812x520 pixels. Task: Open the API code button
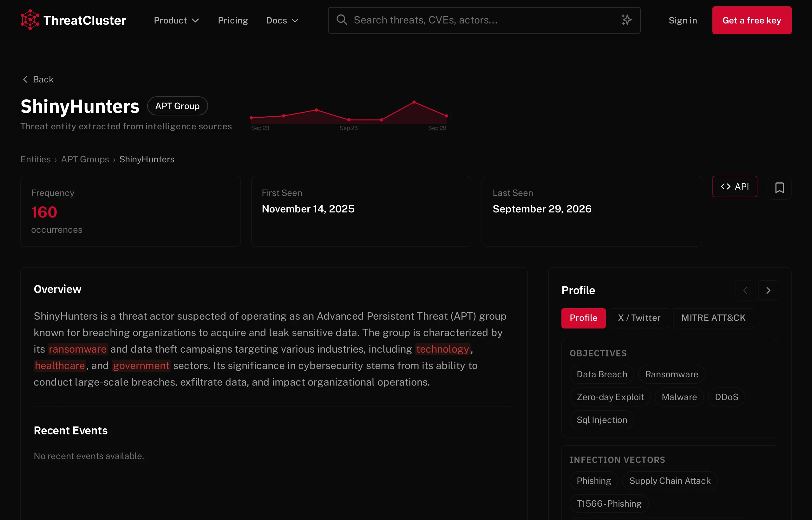tap(735, 186)
